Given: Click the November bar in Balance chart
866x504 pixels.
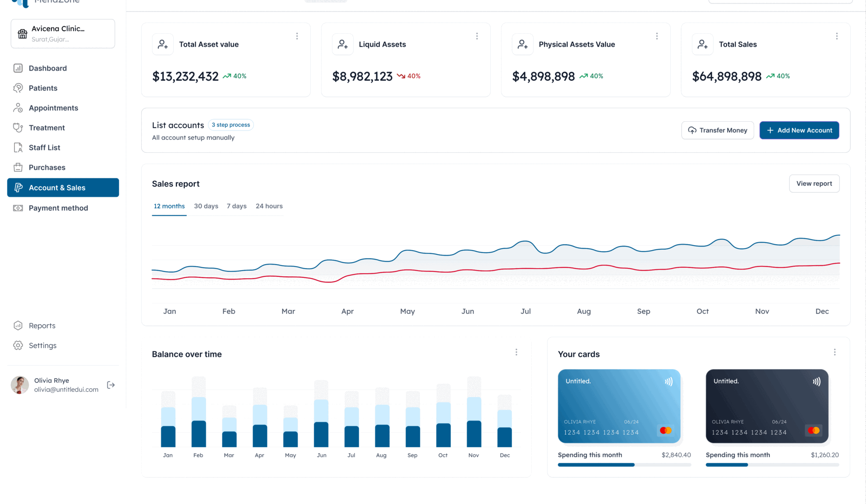Looking at the screenshot, I should click(x=474, y=412).
